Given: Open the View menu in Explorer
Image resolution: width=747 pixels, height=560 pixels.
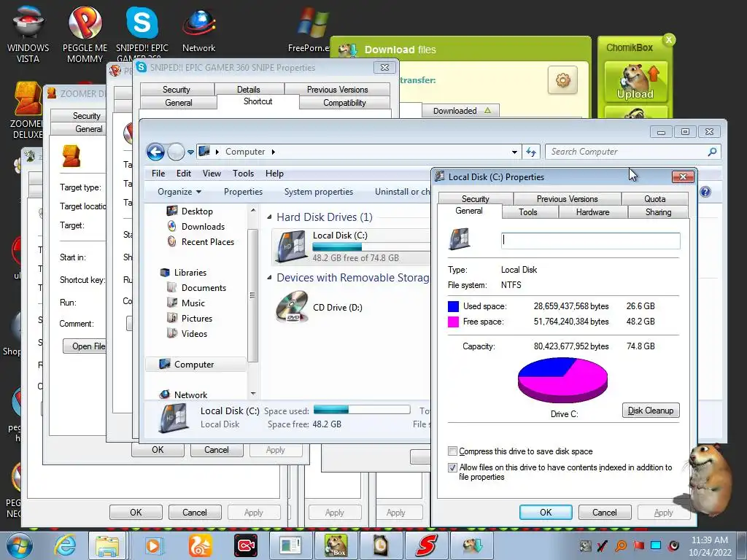Looking at the screenshot, I should (212, 174).
